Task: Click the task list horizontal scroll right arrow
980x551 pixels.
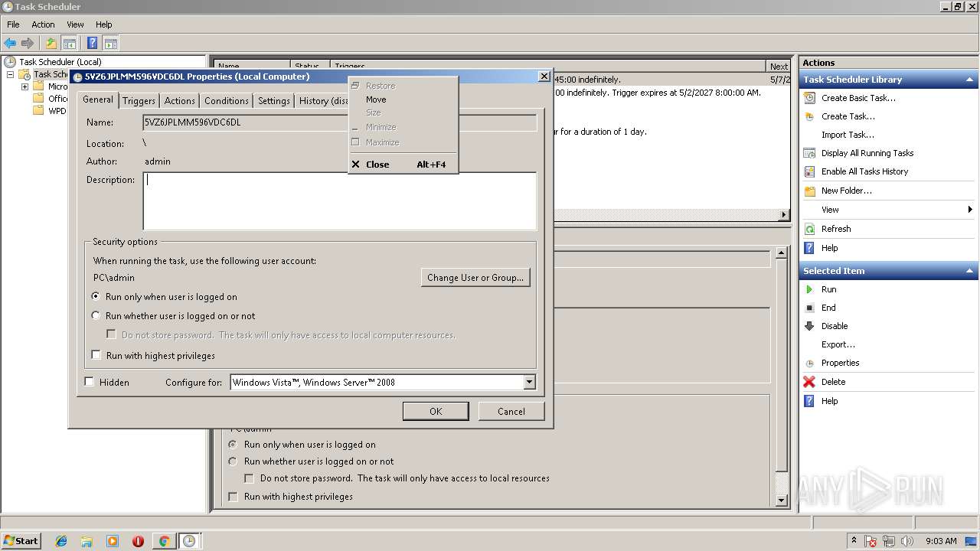Action: pos(784,215)
